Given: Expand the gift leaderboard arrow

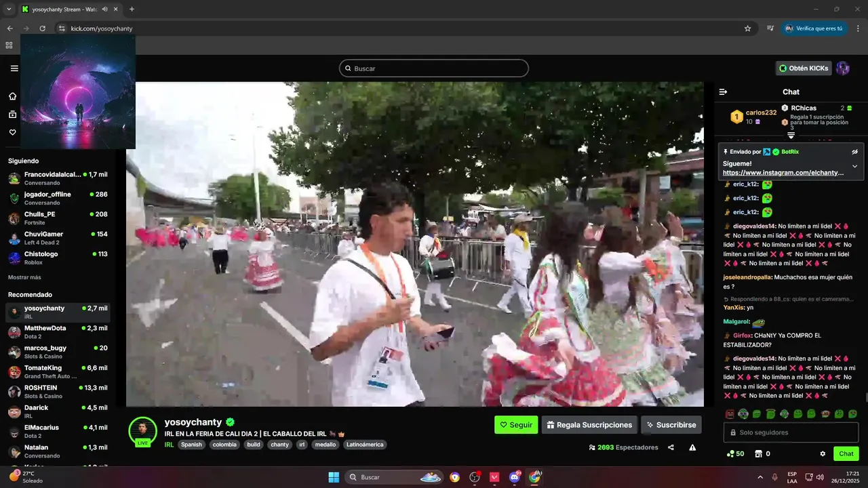Looking at the screenshot, I should 791,135.
